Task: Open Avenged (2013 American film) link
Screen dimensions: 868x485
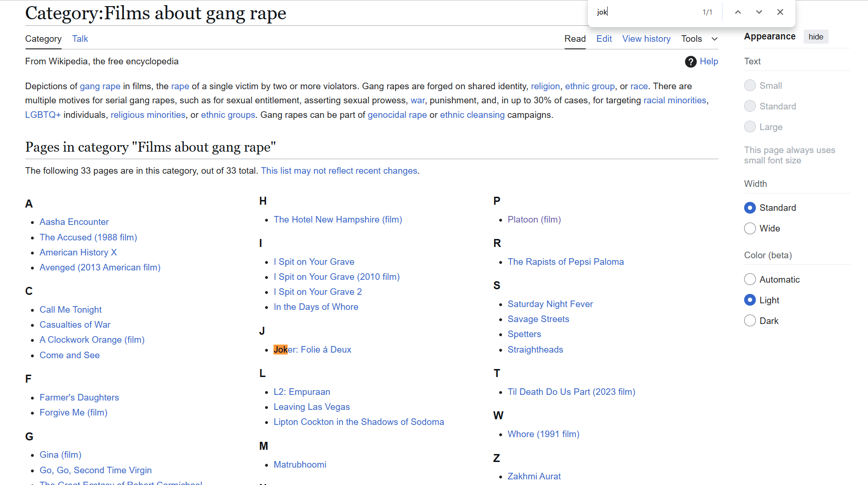Action: point(100,268)
